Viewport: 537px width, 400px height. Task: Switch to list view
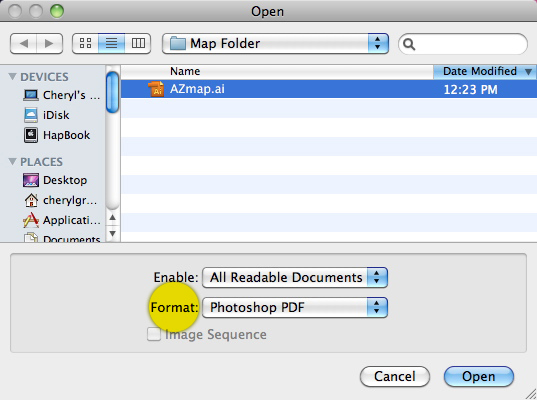(x=111, y=43)
